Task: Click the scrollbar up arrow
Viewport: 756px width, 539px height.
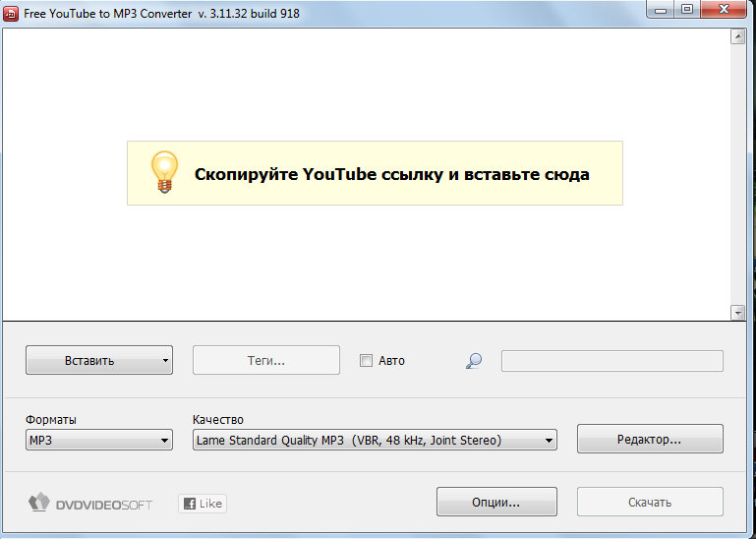Action: pyautogui.click(x=737, y=36)
